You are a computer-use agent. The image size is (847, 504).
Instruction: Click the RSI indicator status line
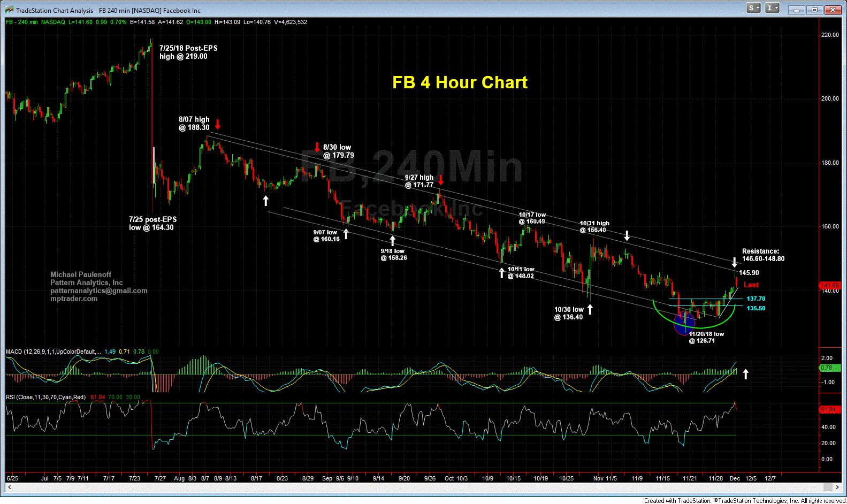pyautogui.click(x=73, y=397)
